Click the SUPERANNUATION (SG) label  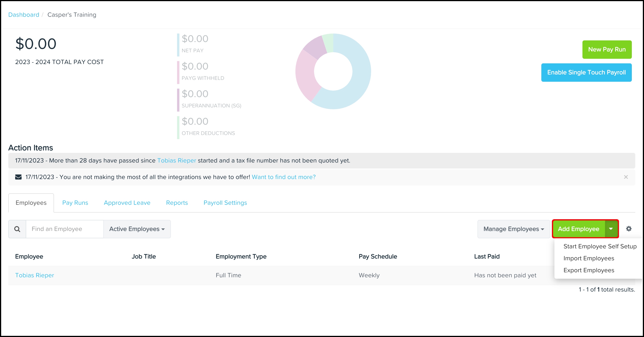pyautogui.click(x=211, y=106)
